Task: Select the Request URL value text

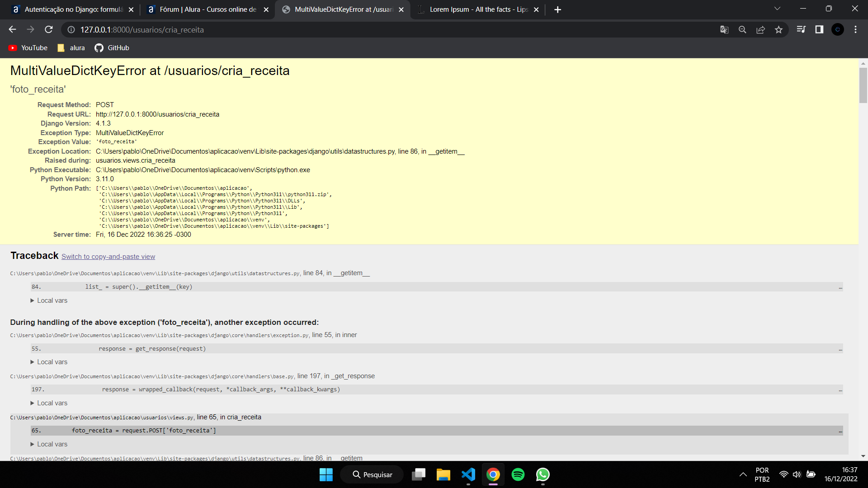Action: (x=157, y=114)
